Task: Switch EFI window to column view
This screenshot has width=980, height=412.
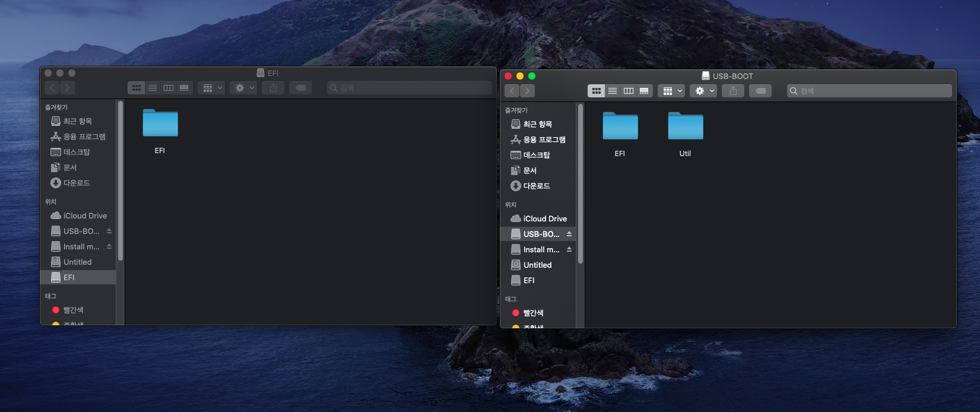Action: pos(169,88)
